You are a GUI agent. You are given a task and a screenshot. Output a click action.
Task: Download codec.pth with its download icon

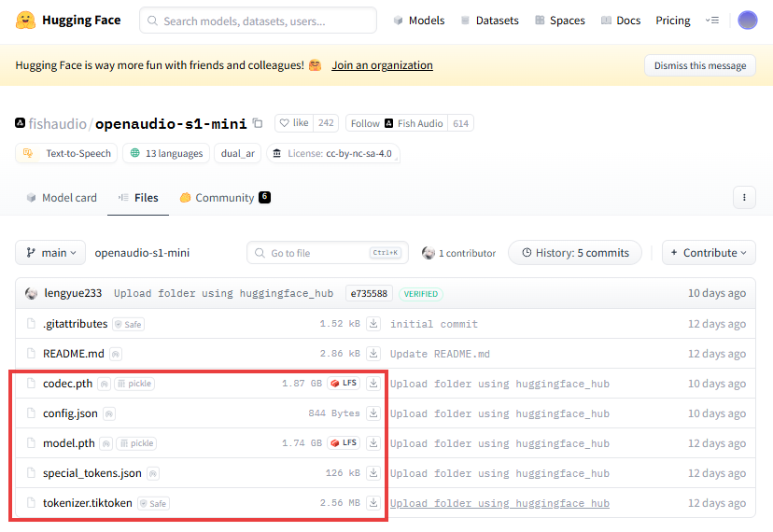(373, 383)
